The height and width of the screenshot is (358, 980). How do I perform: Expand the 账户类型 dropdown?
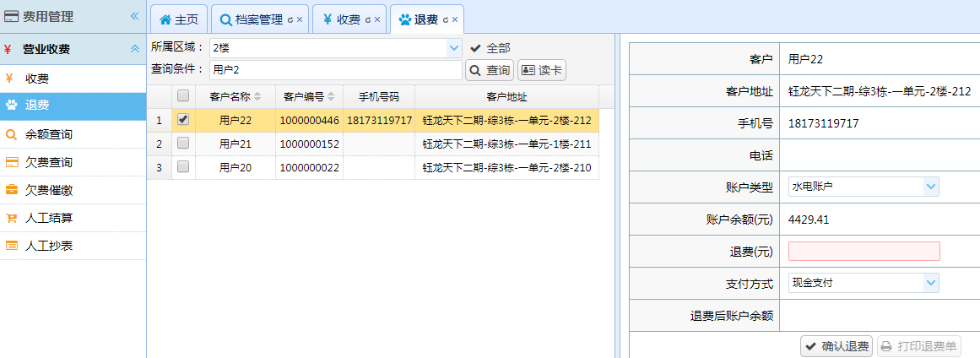click(x=930, y=187)
